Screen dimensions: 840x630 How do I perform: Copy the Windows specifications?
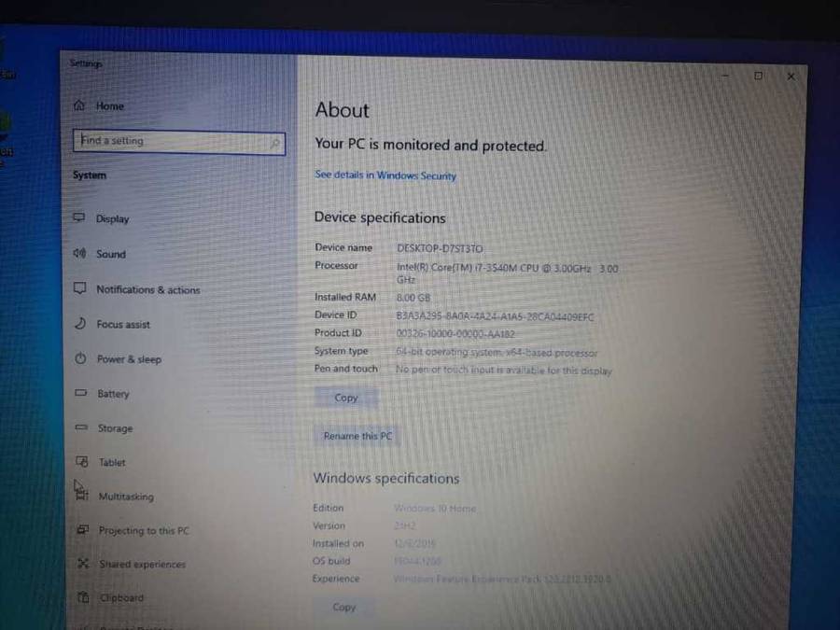344,607
